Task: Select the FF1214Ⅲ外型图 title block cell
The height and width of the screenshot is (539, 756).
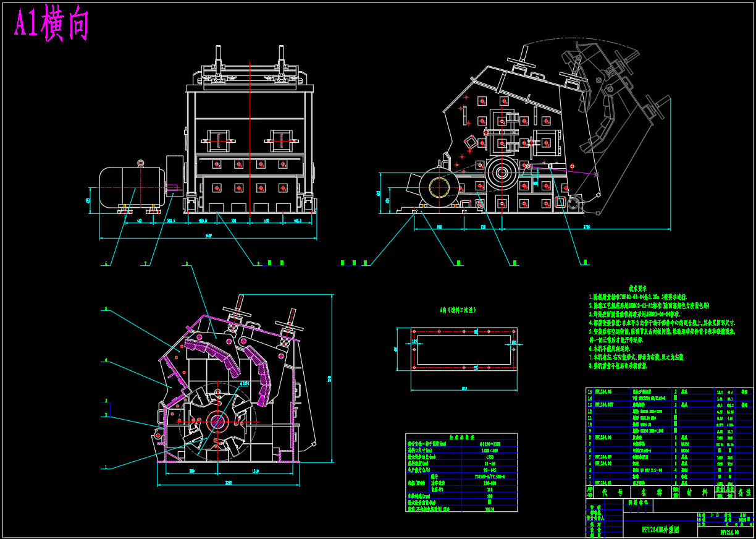Action: 660,530
